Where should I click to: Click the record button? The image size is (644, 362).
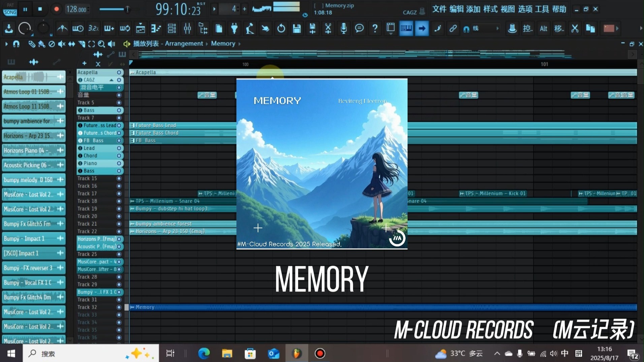[56, 9]
